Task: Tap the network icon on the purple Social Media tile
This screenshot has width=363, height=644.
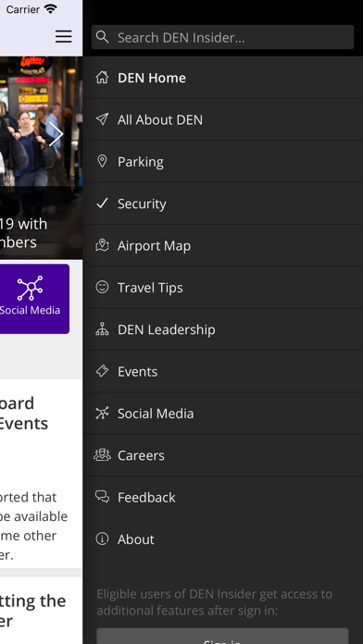Action: coord(30,289)
